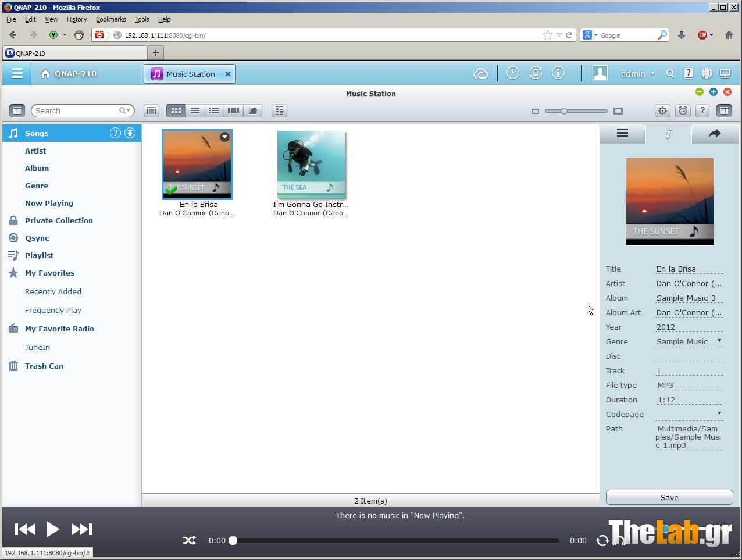742x560 pixels.
Task: Toggle the left sidebar panel button
Action: (17, 110)
